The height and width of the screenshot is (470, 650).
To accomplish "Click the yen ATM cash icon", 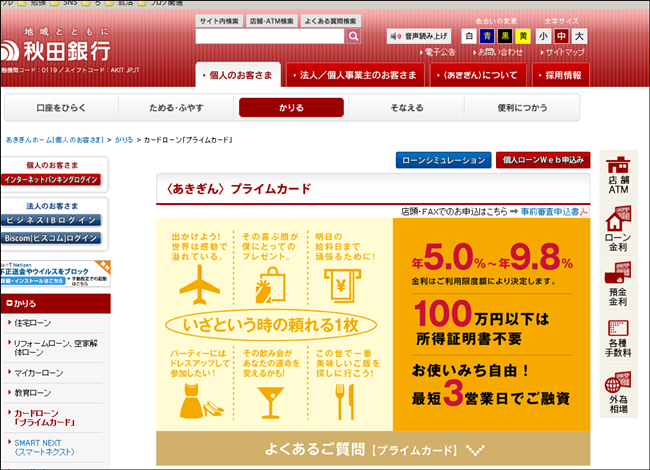I will click(x=342, y=285).
